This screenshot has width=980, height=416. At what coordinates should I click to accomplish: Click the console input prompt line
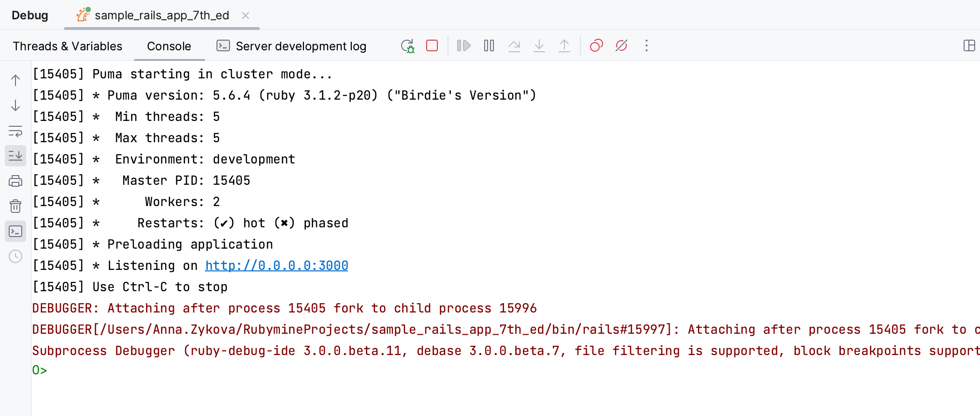tap(242, 371)
